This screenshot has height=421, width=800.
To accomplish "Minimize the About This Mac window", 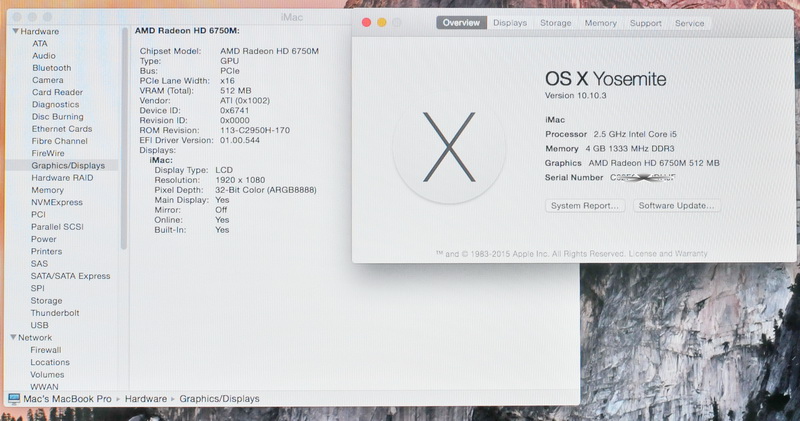I will coord(382,22).
